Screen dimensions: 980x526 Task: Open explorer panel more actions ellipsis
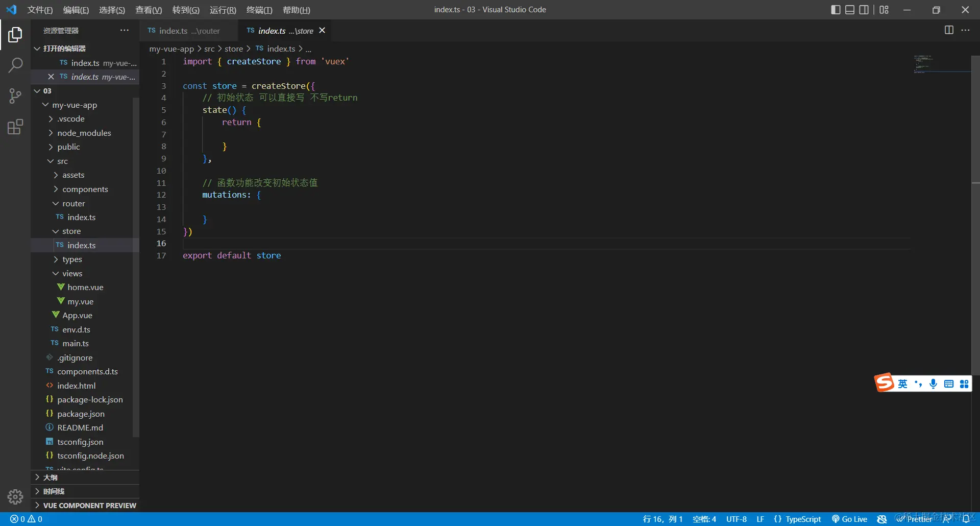coord(125,30)
